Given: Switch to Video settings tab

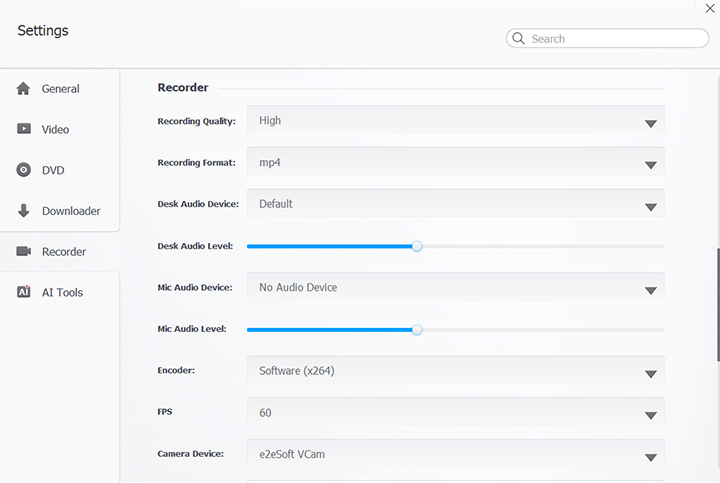Looking at the screenshot, I should [60, 129].
